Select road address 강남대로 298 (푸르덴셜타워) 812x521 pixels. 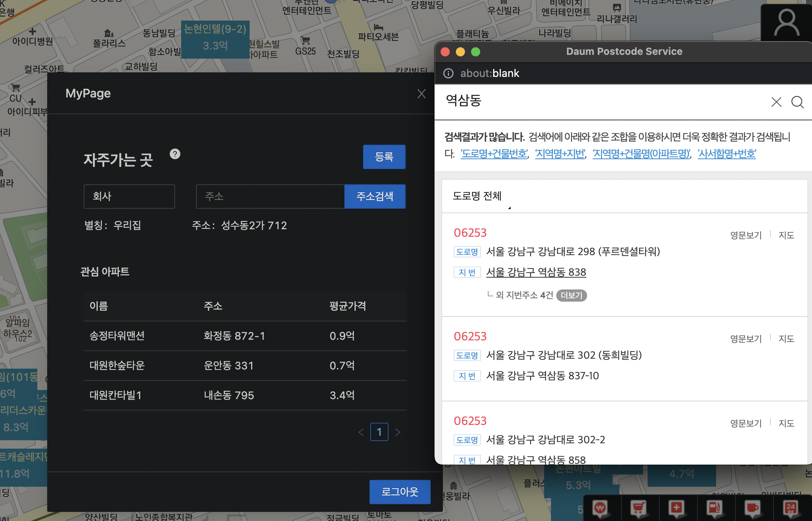click(573, 252)
